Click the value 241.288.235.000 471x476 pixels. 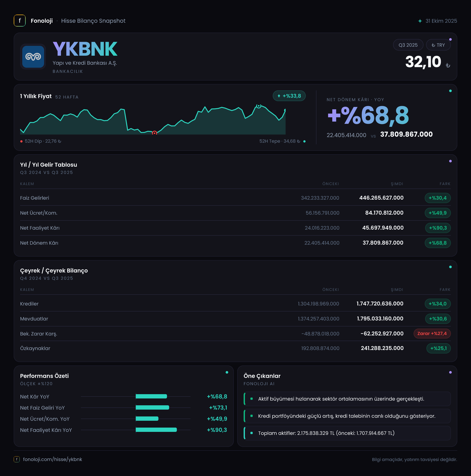click(382, 348)
